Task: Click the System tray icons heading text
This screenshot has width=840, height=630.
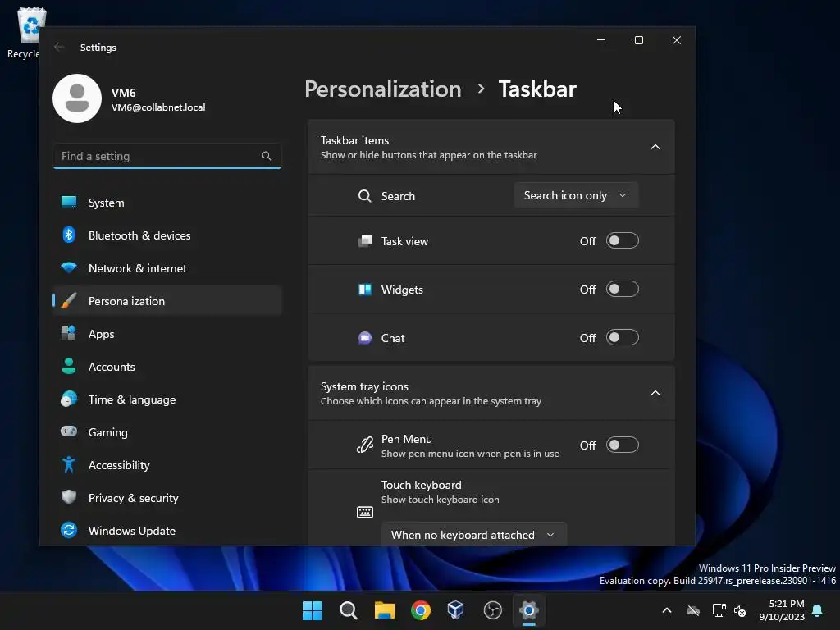Action: click(364, 386)
